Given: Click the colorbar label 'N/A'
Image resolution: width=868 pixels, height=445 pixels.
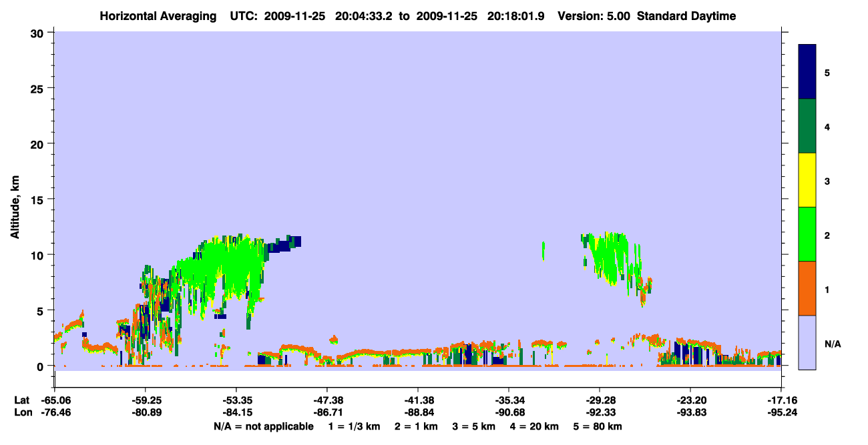Looking at the screenshot, I should coord(833,344).
